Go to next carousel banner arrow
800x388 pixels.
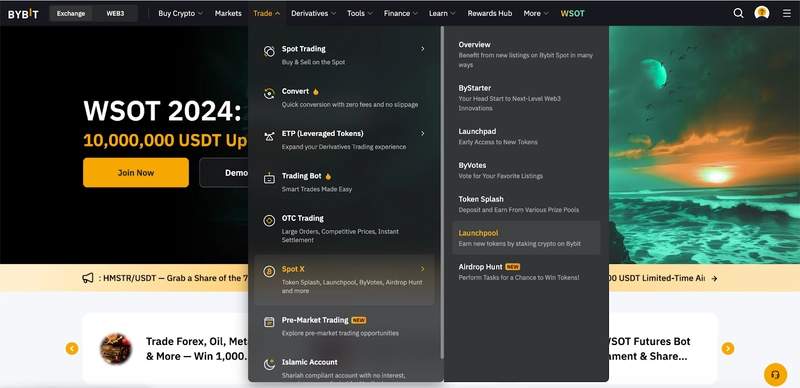(x=728, y=349)
